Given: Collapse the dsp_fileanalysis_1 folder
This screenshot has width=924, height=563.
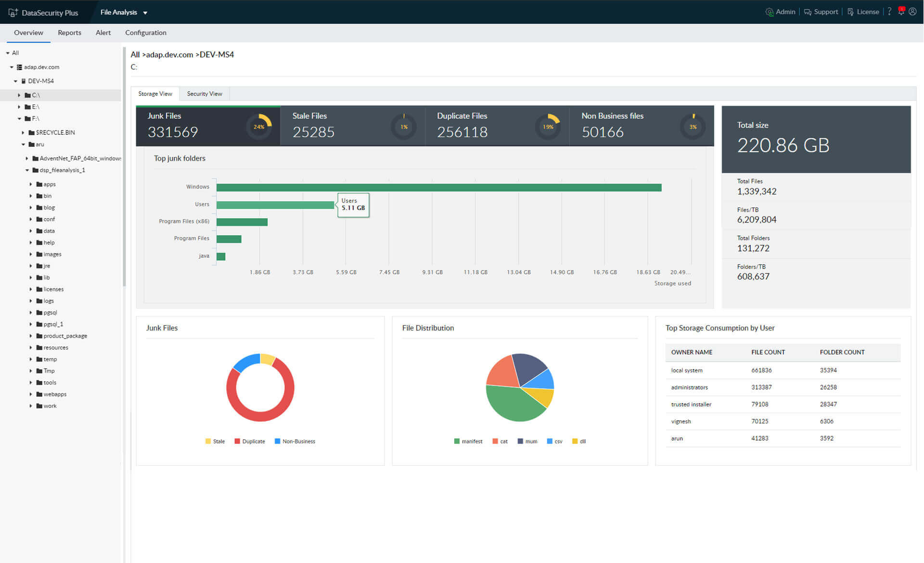Looking at the screenshot, I should (27, 170).
